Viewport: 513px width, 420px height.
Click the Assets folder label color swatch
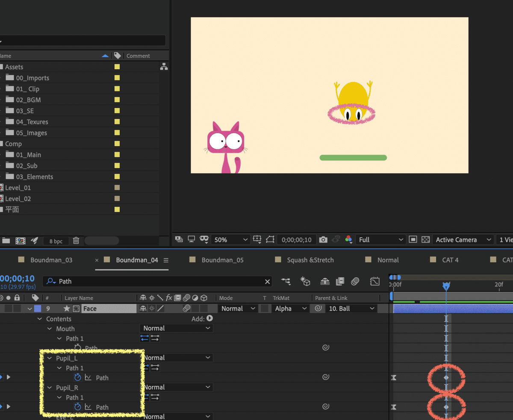(117, 67)
